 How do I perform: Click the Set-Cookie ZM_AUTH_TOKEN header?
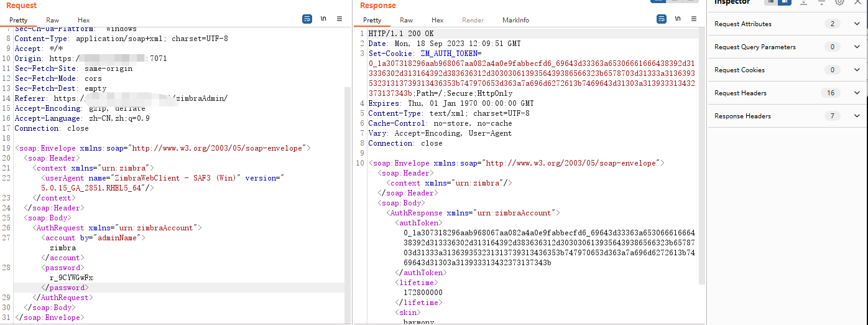[x=425, y=54]
